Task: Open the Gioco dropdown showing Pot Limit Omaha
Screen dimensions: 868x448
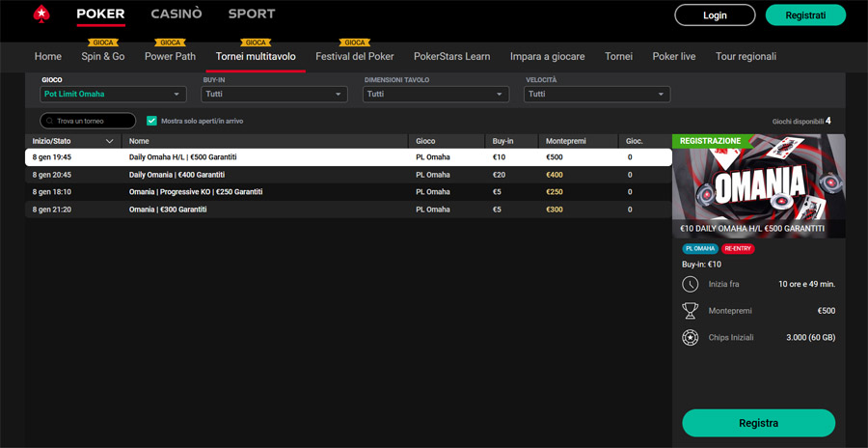Action: [113, 95]
